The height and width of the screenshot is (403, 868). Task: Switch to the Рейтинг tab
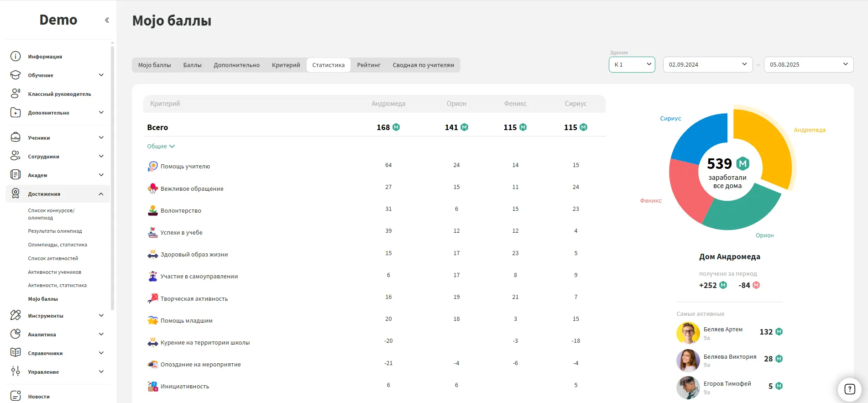369,65
